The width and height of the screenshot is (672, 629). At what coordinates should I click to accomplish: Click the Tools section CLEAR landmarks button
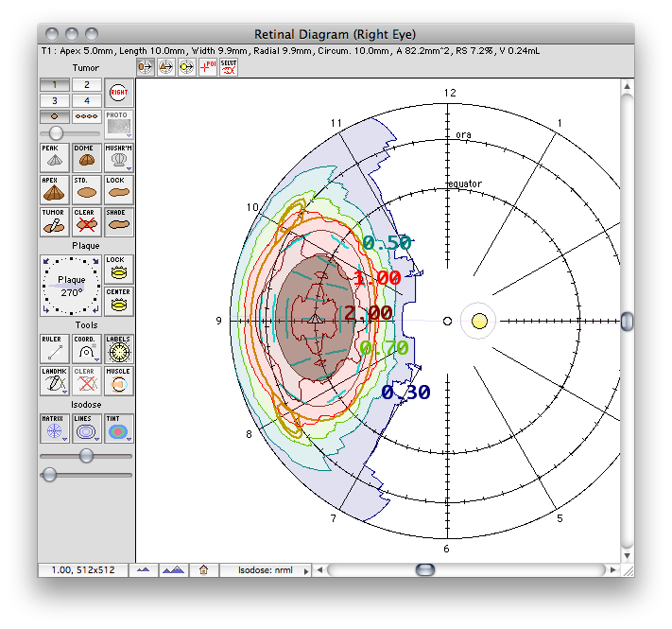pos(87,381)
